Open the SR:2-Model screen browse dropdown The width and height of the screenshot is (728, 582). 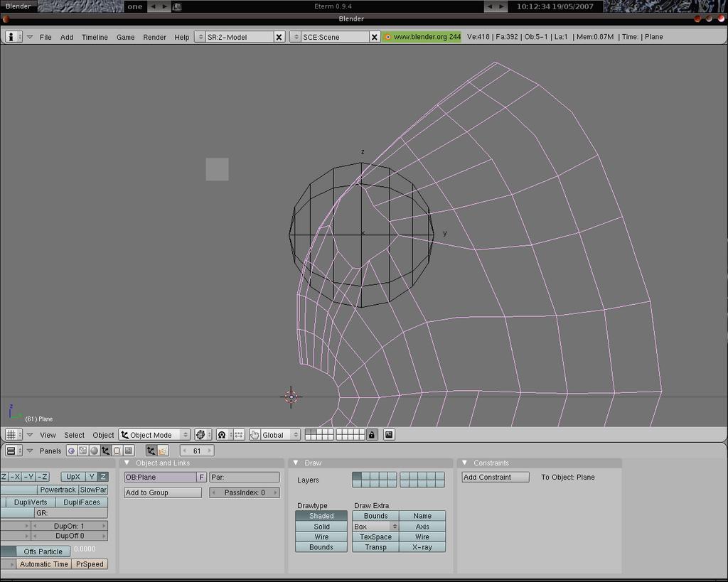coord(200,37)
